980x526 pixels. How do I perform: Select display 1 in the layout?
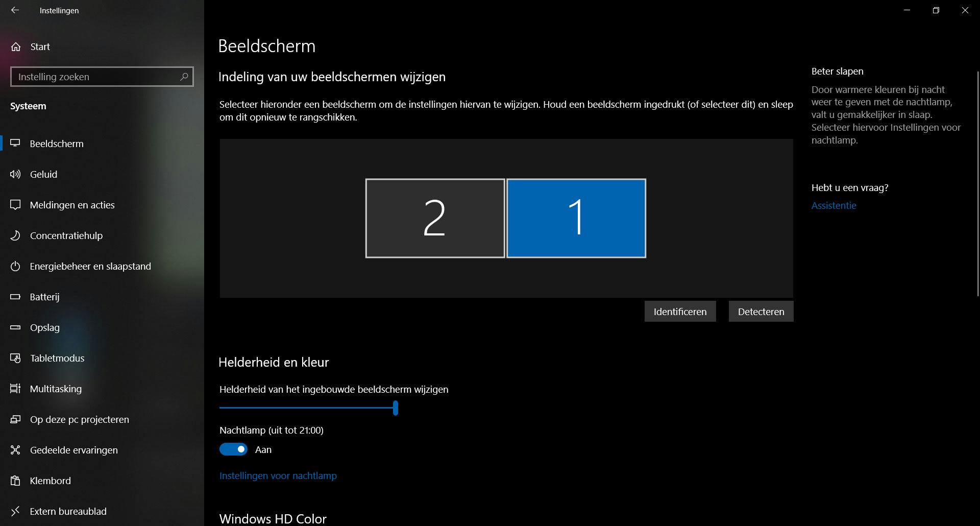(x=576, y=218)
